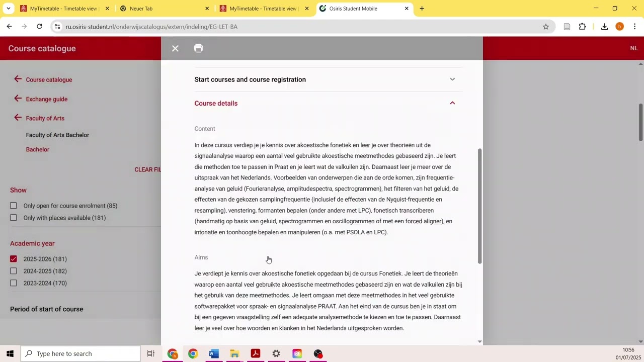Open the black round taskbar app icon

pos(318,353)
